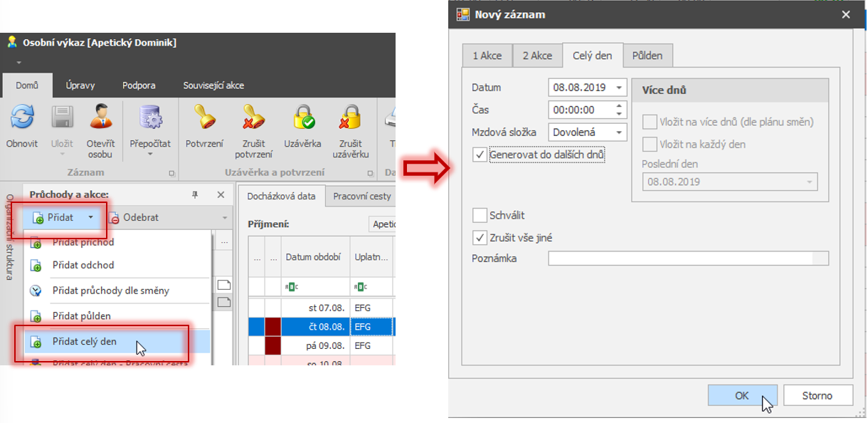The height and width of the screenshot is (423, 868).
Task: Pin the Průchody a akce panel
Action: click(196, 194)
